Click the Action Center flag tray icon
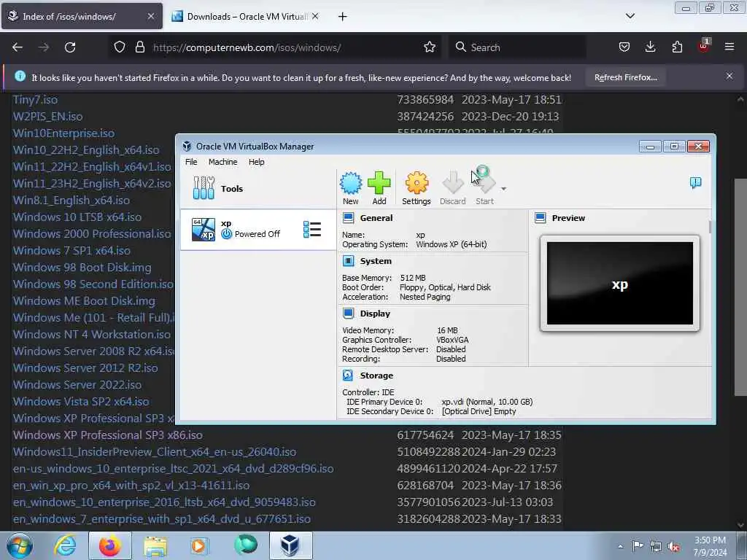 point(638,545)
